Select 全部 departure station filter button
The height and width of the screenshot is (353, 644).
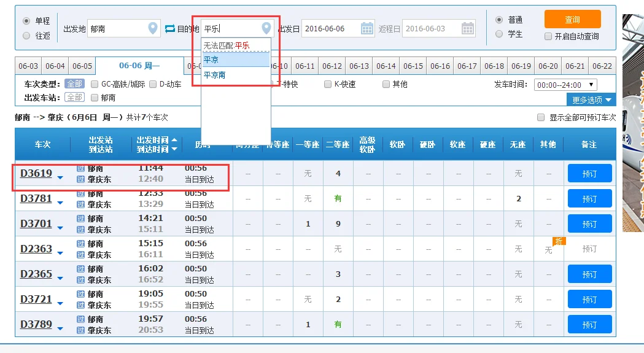[x=75, y=98]
